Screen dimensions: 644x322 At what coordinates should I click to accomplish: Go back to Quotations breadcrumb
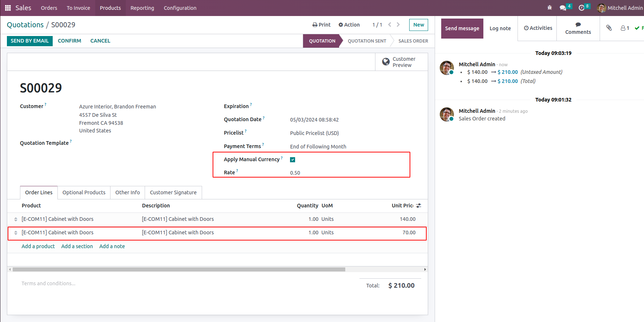point(25,25)
